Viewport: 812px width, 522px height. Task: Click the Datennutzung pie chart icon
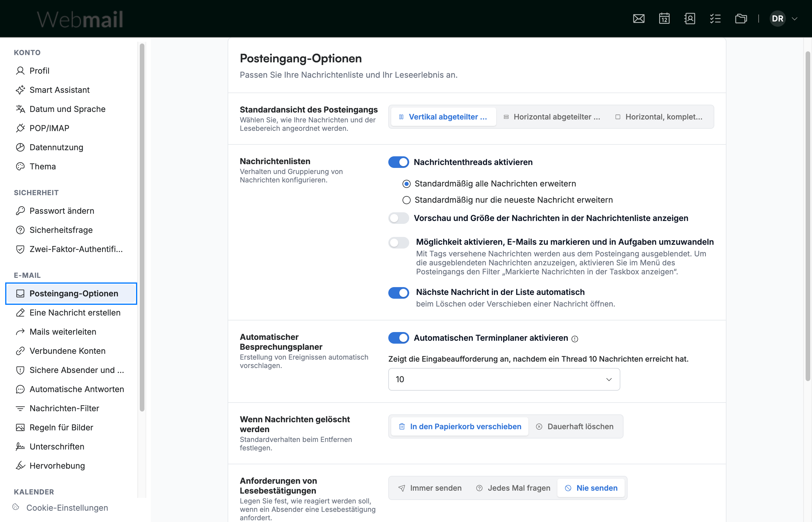point(20,147)
